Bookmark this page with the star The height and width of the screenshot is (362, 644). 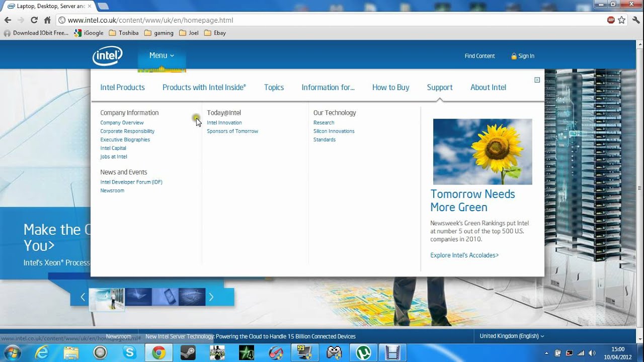tap(622, 20)
